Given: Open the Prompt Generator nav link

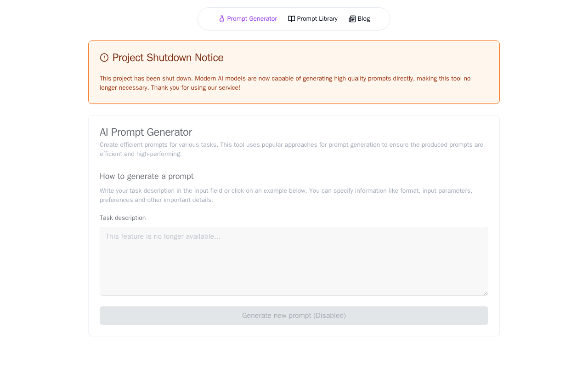Looking at the screenshot, I should (252, 19).
